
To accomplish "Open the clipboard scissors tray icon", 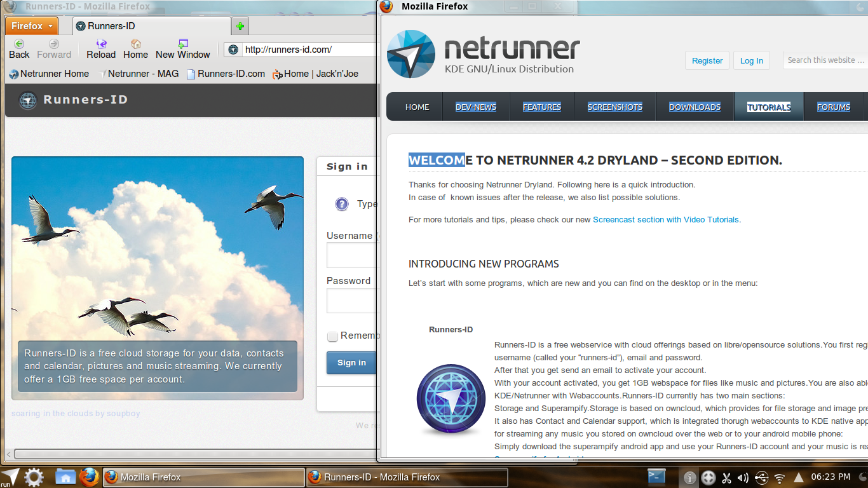I will (x=726, y=477).
